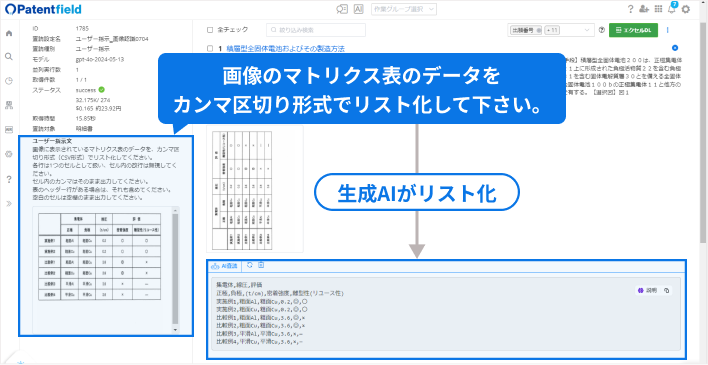Image resolution: width=708 pixels, height=365 pixels.
Task: Open the search icon in left sidebar
Action: 9,56
